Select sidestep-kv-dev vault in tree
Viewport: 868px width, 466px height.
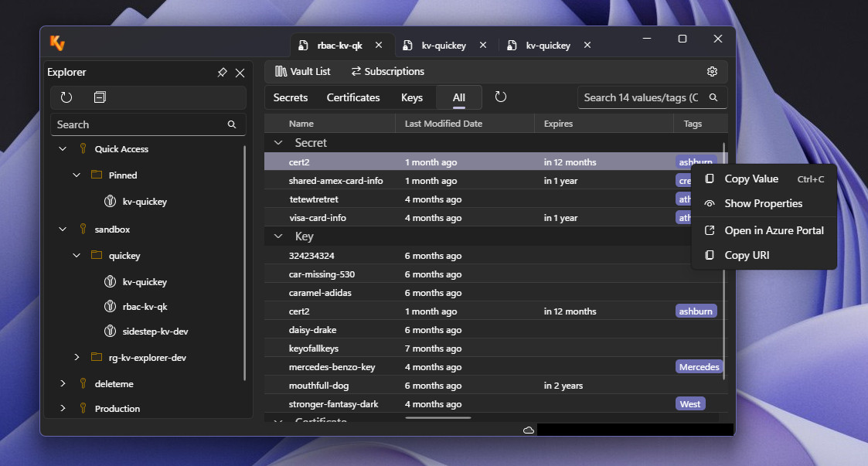155,331
